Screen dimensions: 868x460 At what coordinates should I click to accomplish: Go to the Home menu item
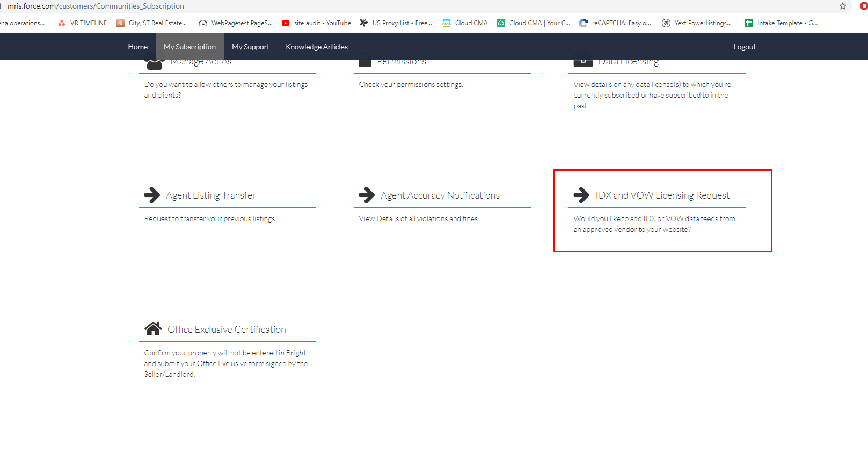138,47
